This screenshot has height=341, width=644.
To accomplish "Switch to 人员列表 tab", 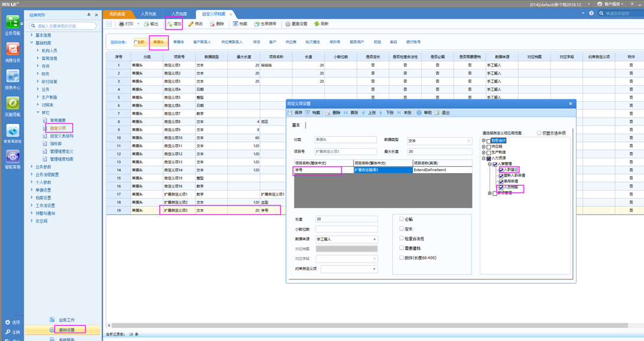I will [x=149, y=14].
